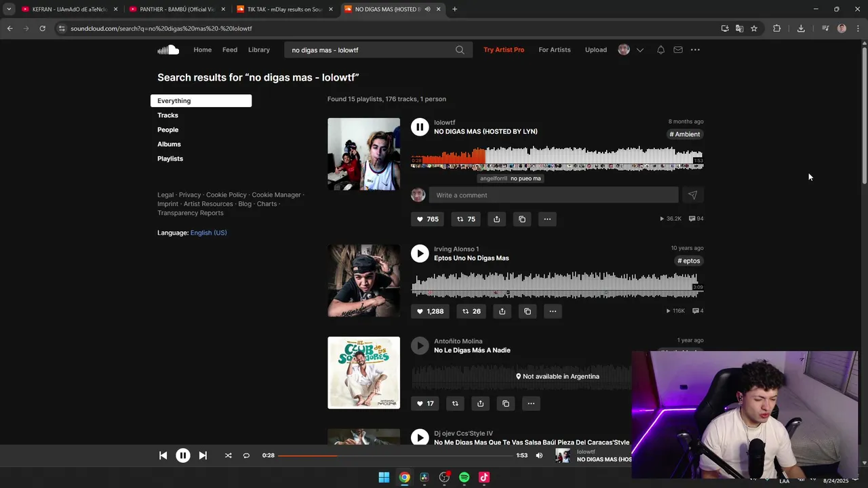Click the search magnifier icon
Image resolution: width=868 pixels, height=488 pixels.
pyautogui.click(x=460, y=49)
